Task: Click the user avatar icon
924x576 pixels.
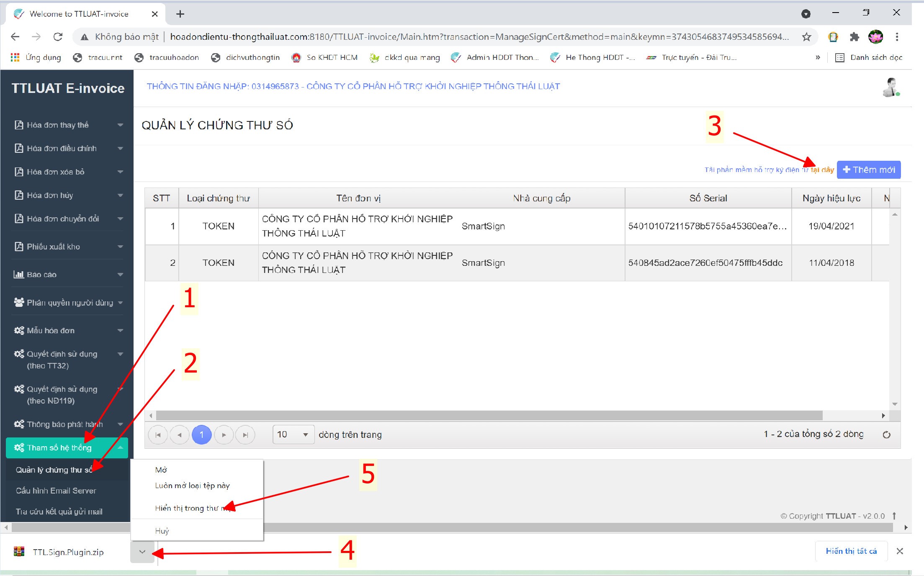Action: (x=891, y=87)
